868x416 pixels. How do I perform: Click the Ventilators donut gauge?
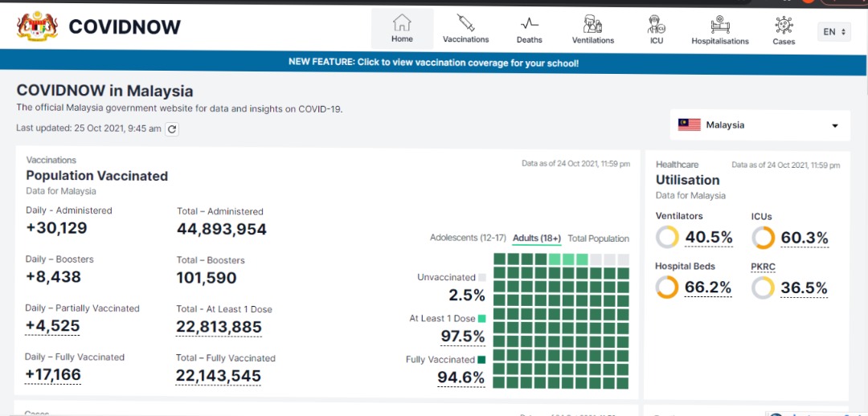[x=667, y=238]
